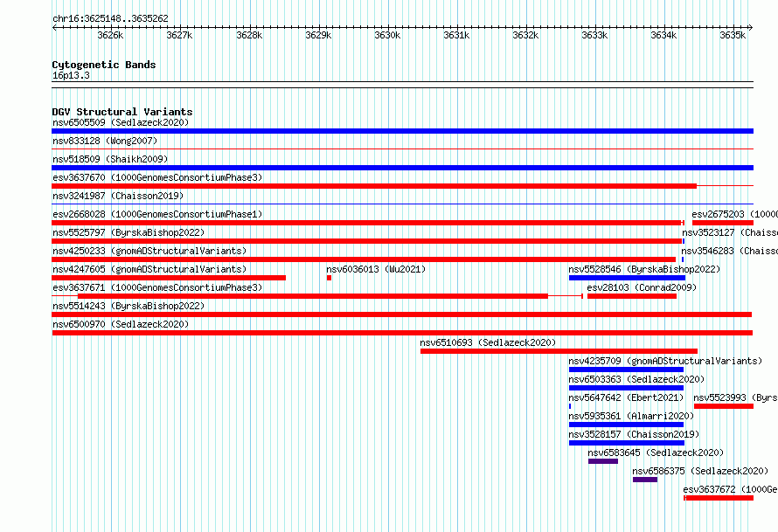Select the nsv5525797 red variant bar
The image size is (778, 532).
(x=366, y=241)
